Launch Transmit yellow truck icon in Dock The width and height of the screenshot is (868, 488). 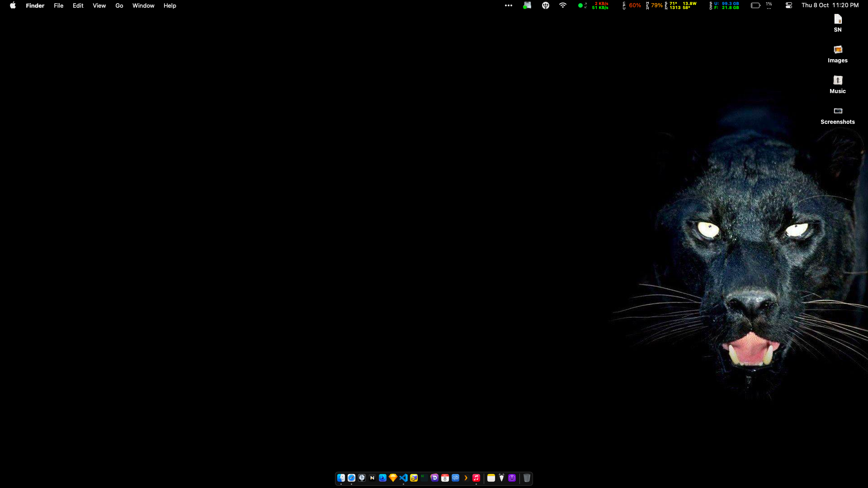coord(414,478)
